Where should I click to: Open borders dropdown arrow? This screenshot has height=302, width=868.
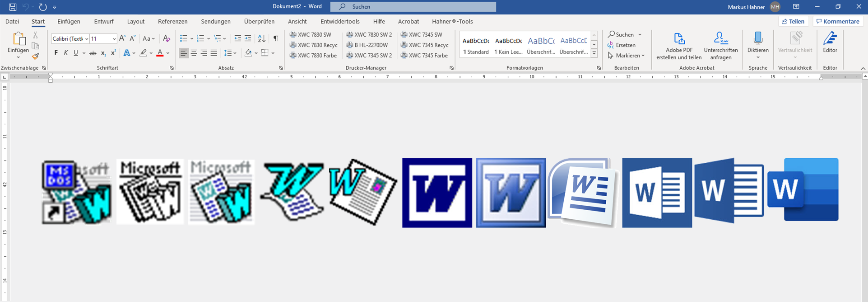coord(273,53)
